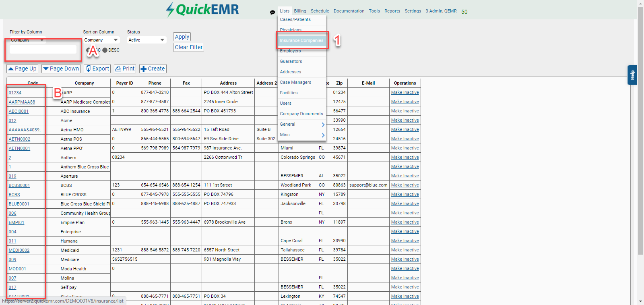Expand the Misc submenu
This screenshot has width=644, height=305.
[x=302, y=135]
